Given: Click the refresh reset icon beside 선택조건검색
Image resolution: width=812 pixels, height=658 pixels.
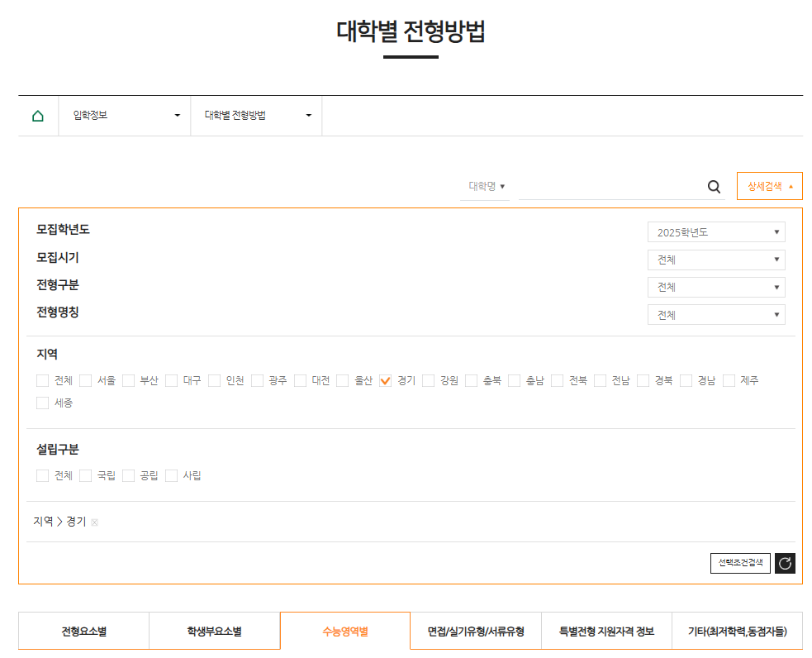Looking at the screenshot, I should click(785, 563).
